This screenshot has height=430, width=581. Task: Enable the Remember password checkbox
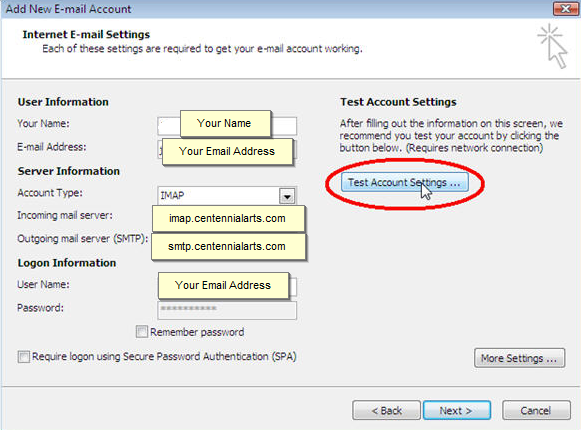[x=142, y=331]
